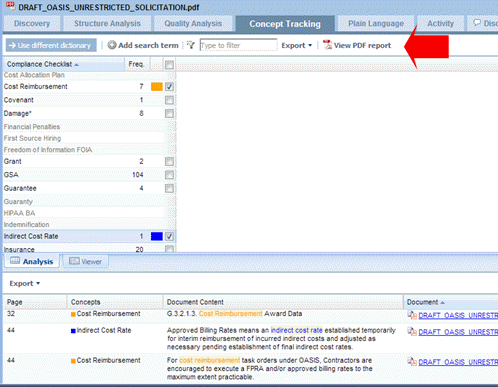This screenshot has width=498, height=387.
Task: Select the Indirect Cost Rate checklist row
Action: (89, 236)
